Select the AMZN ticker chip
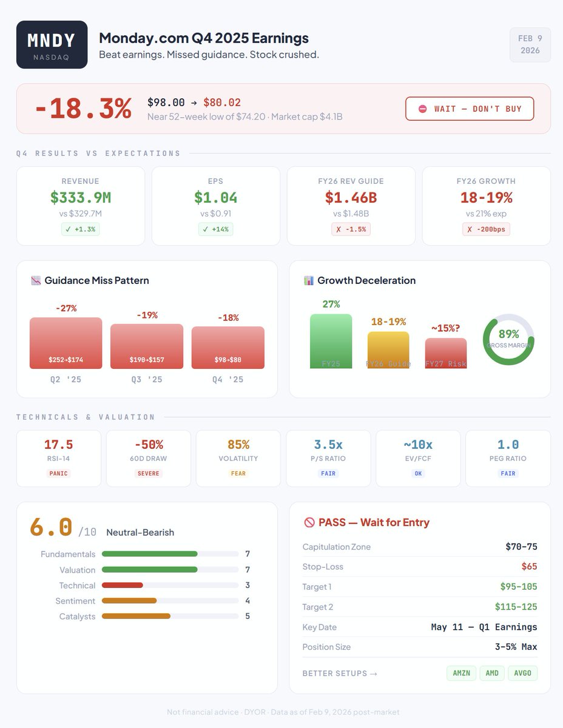 tap(462, 673)
